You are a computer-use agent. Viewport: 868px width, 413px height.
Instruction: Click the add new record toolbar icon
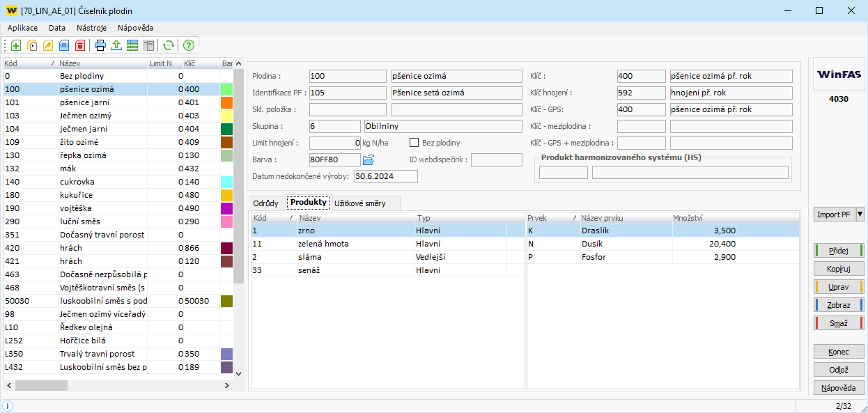(16, 45)
